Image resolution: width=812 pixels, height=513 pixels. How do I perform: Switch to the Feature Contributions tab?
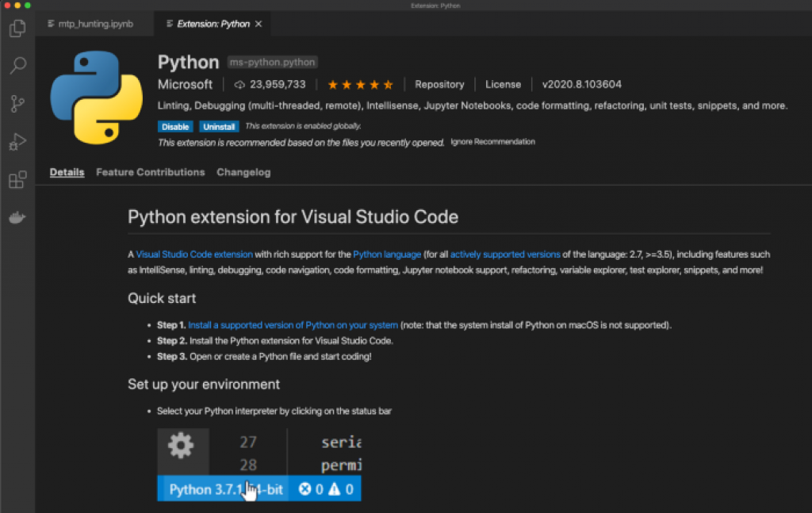point(150,172)
